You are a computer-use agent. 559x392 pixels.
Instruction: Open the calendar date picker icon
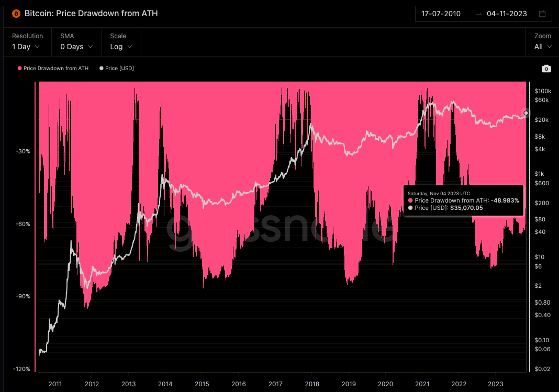click(x=542, y=14)
